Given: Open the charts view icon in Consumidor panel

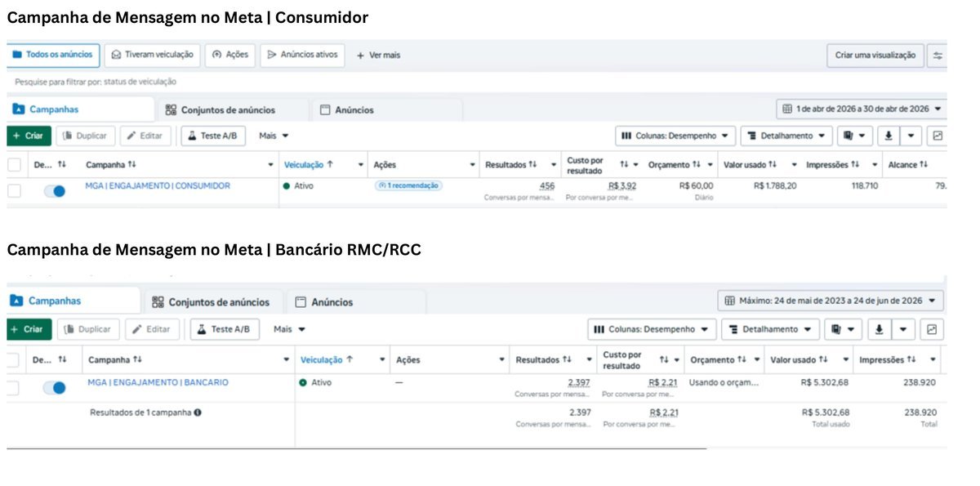Looking at the screenshot, I should pos(938,136).
